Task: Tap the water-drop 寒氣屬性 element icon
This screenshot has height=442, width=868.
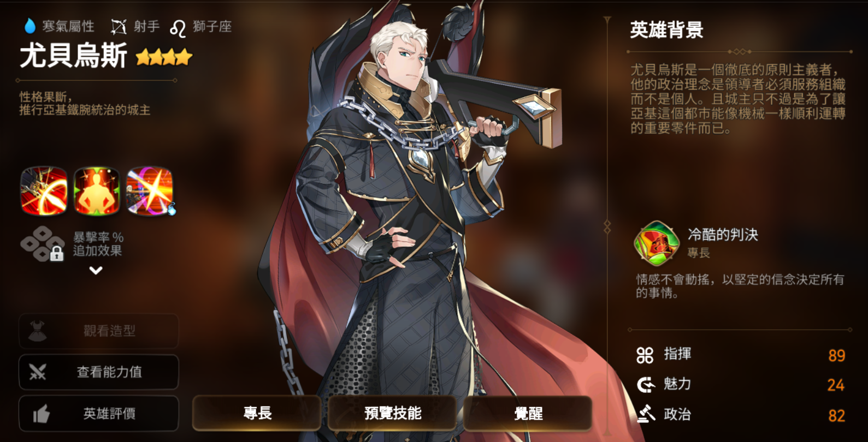Action: 29,26
